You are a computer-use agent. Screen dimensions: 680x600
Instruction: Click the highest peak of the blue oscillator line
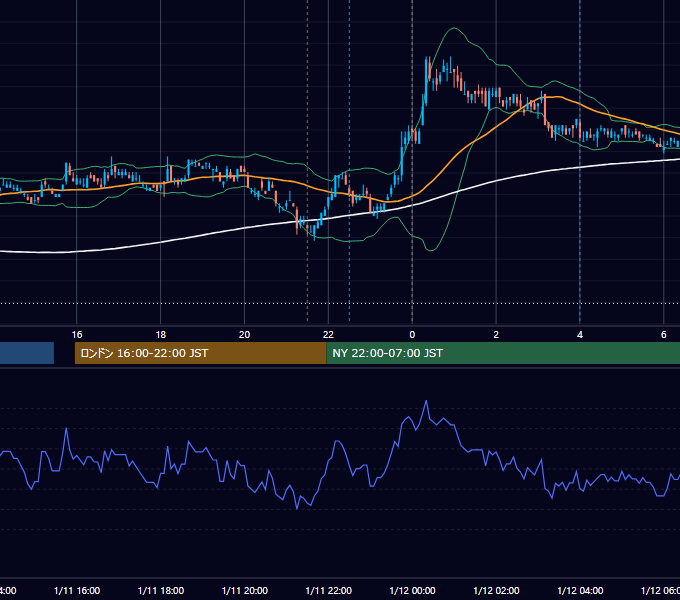click(426, 401)
